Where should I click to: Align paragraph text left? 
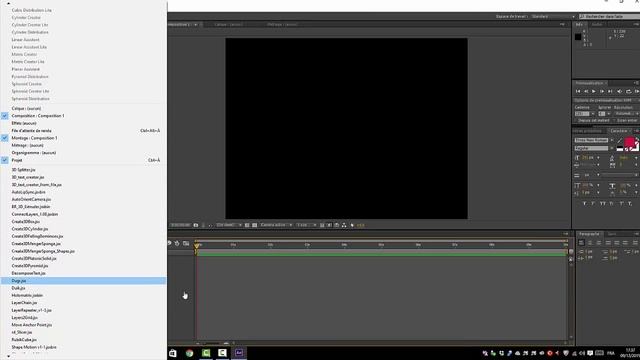[581, 243]
